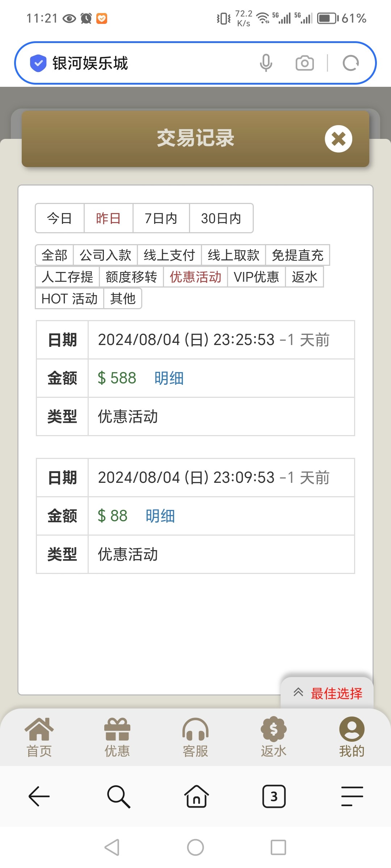Switch to 线上支付 transaction type
Screen dimensions: 391x868
coord(169,255)
